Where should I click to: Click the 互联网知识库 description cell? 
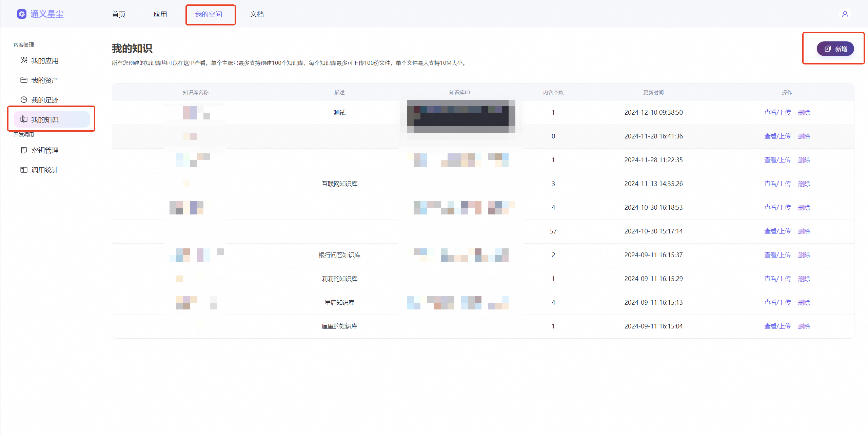339,184
